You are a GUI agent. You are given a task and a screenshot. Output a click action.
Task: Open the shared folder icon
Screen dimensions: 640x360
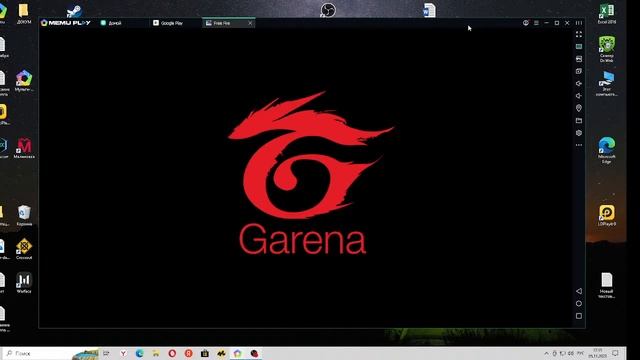click(579, 120)
